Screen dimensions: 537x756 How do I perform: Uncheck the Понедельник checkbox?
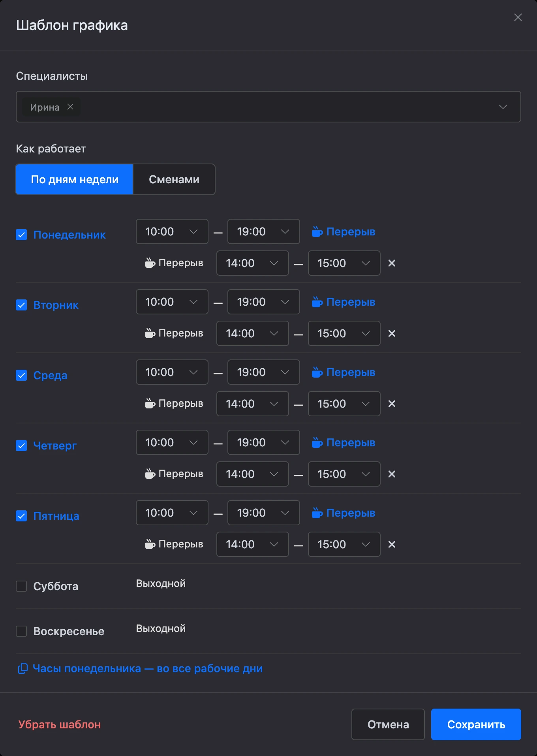click(x=21, y=235)
